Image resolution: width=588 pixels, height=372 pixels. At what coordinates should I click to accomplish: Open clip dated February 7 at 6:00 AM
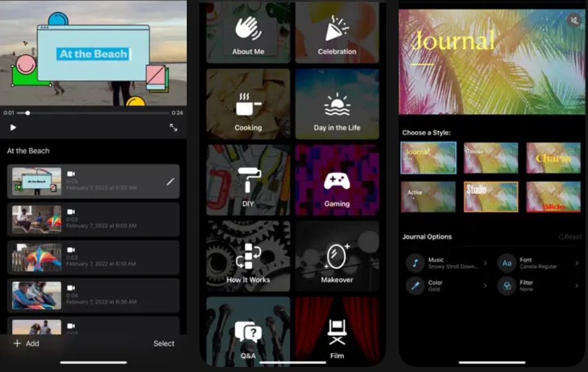pyautogui.click(x=93, y=220)
